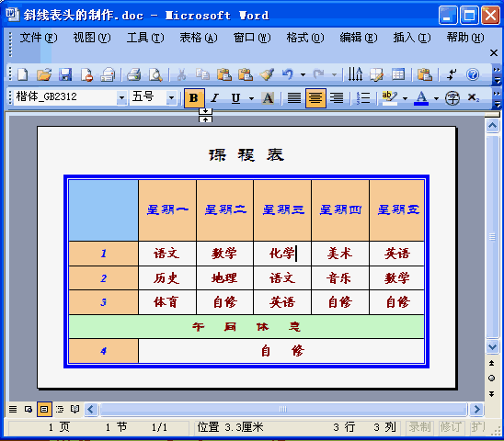
Task: Click the e-mail envelope toolbar icon
Action: coord(108,74)
